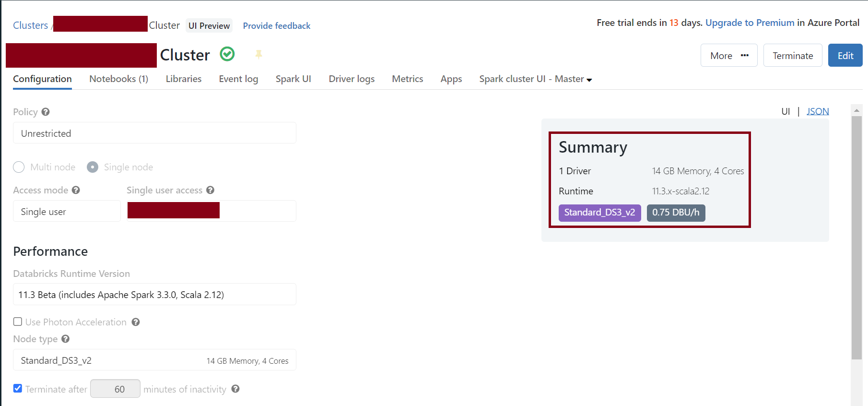Open the Policy help tooltip icon
The width and height of the screenshot is (868, 406).
(46, 112)
